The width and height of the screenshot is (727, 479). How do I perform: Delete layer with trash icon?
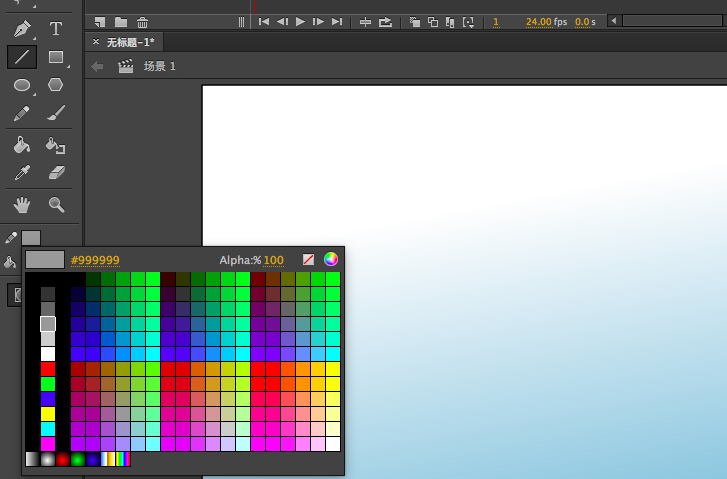142,22
